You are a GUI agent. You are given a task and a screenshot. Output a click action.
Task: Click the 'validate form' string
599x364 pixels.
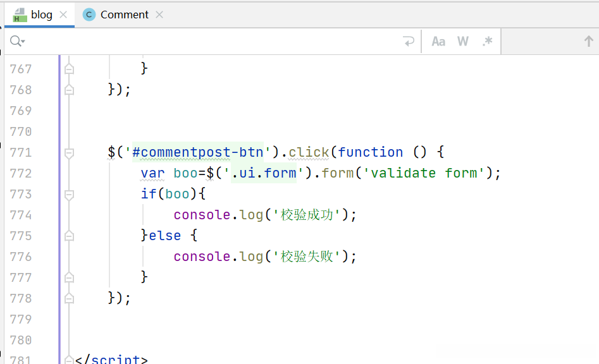[x=424, y=173]
